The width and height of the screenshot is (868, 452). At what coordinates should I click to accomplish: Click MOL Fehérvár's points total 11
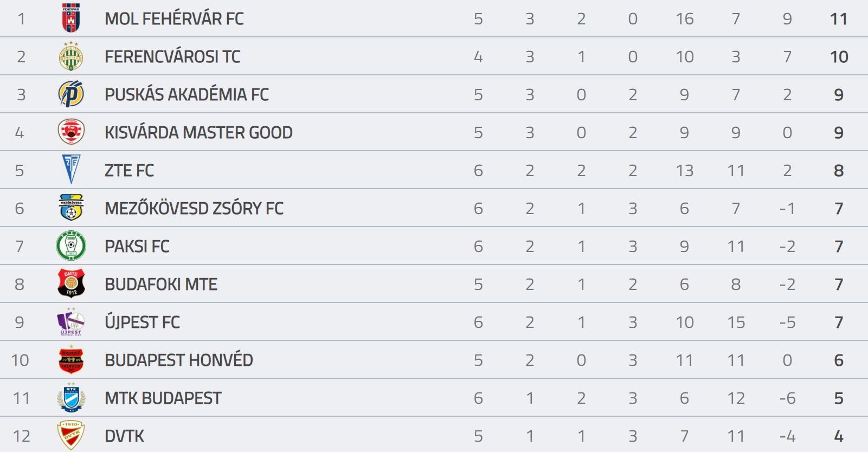[x=839, y=19]
